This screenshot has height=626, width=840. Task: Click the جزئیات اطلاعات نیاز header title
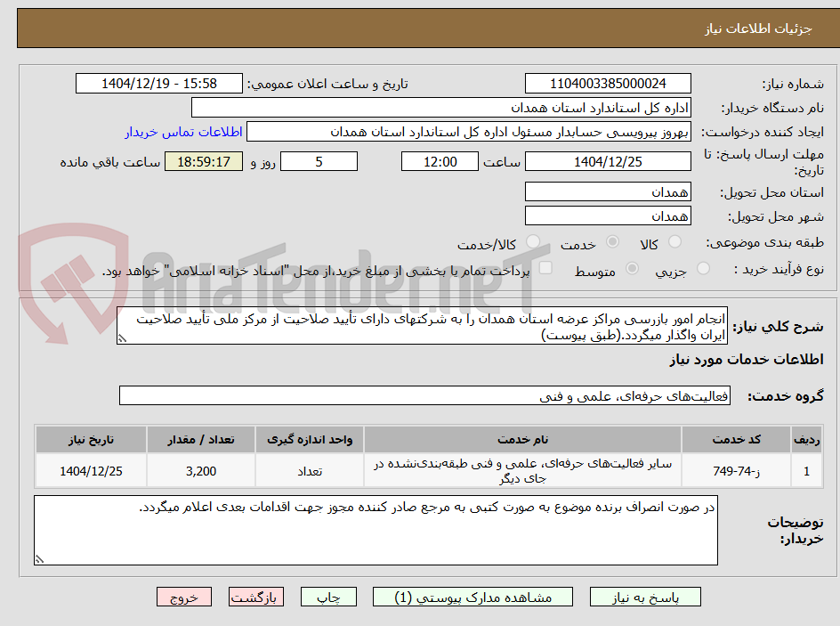coord(757,28)
